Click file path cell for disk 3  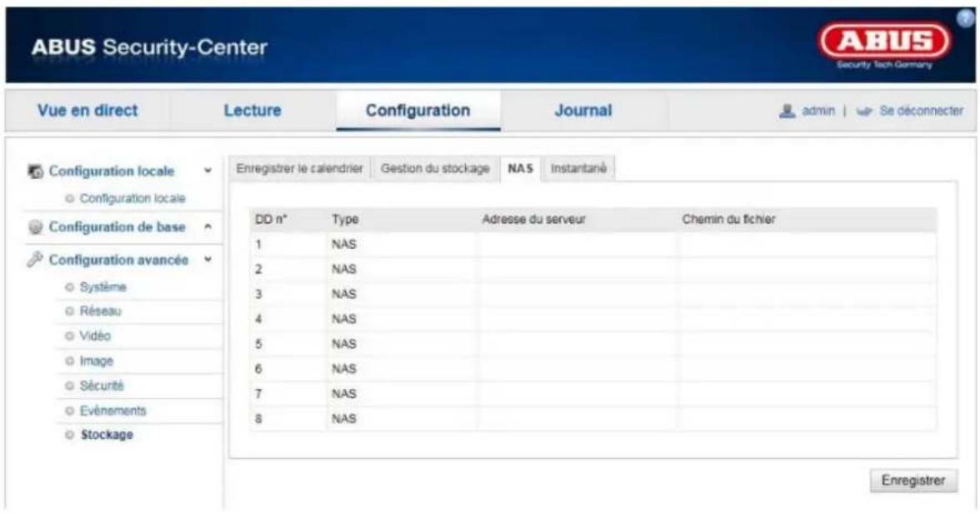pos(807,294)
